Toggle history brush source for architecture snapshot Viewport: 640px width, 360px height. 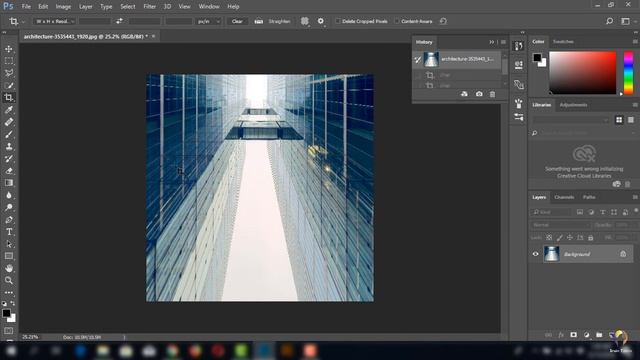418,60
